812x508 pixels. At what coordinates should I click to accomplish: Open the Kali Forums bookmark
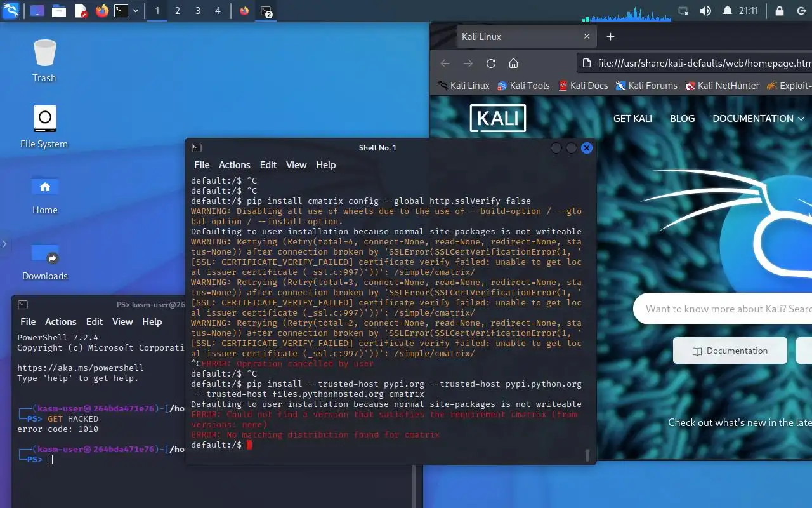(x=646, y=85)
